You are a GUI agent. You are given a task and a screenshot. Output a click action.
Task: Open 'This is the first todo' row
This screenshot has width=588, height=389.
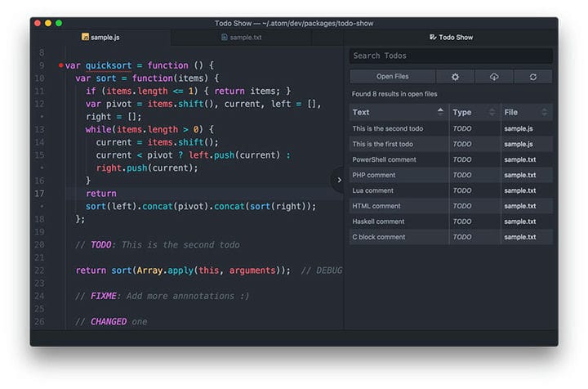[451, 144]
